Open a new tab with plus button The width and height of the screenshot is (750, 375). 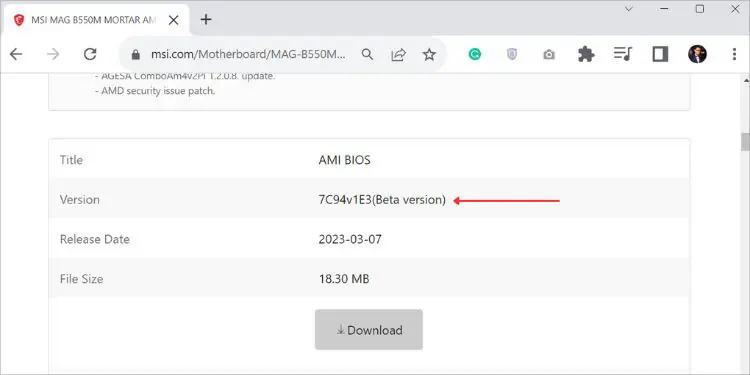tap(206, 20)
